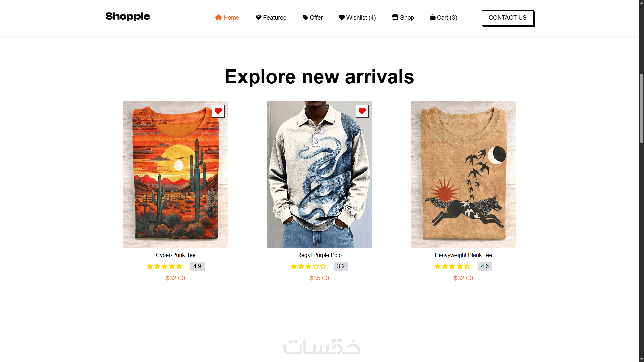The height and width of the screenshot is (362, 644).
Task: Click the Featured diamond icon
Action: [258, 18]
